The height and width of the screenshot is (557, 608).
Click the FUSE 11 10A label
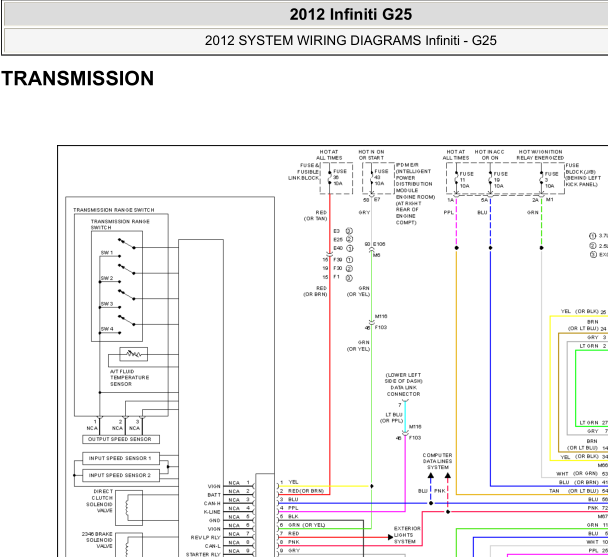point(466,180)
